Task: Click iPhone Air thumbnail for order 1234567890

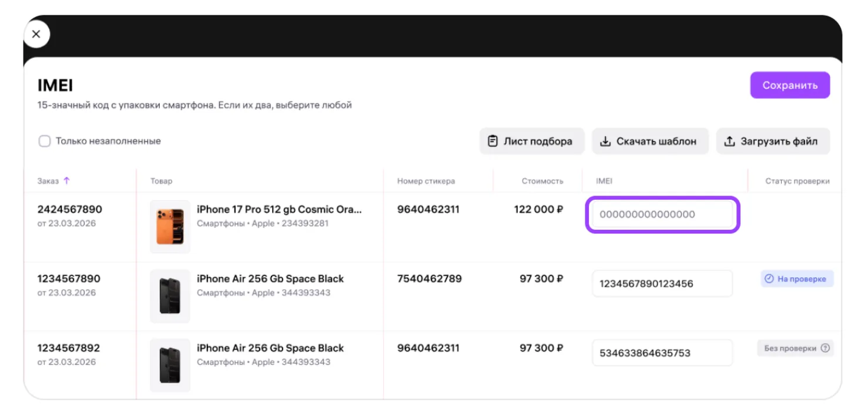Action: [170, 296]
